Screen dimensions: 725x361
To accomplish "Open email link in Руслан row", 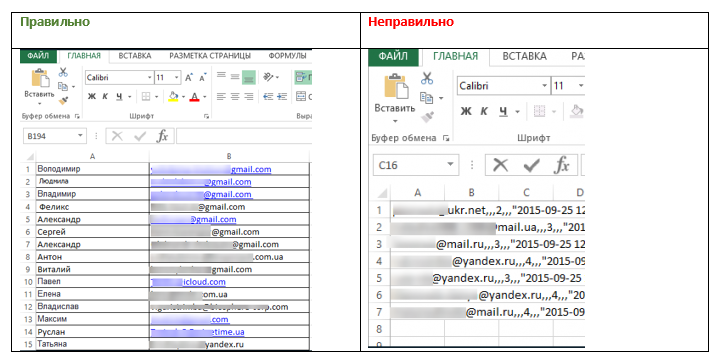I will tap(197, 332).
